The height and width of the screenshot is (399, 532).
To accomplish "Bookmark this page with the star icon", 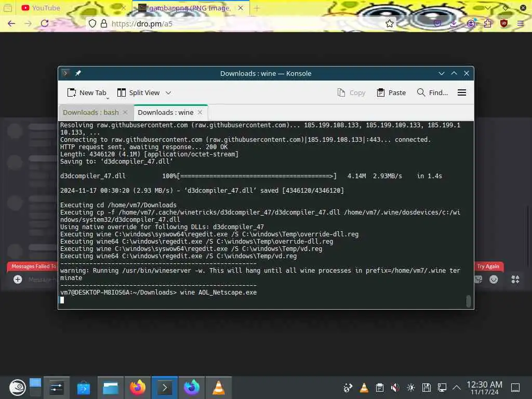I will pyautogui.click(x=389, y=23).
